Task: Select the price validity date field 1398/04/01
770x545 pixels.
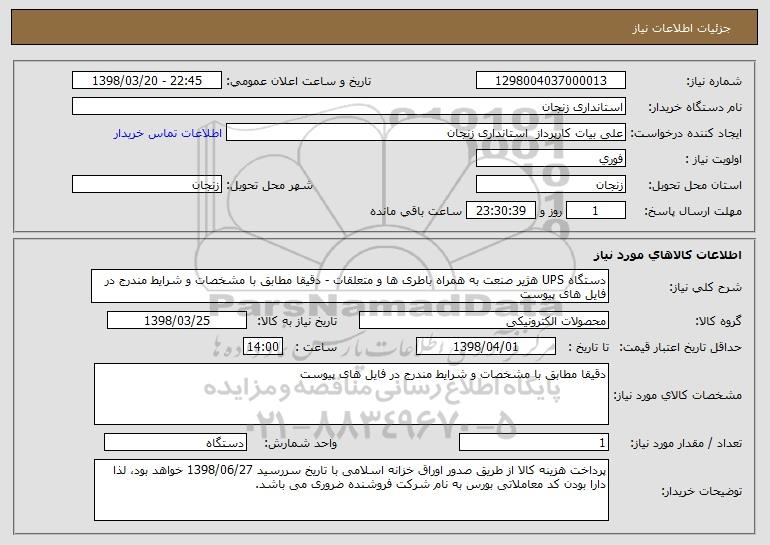Action: [x=486, y=347]
